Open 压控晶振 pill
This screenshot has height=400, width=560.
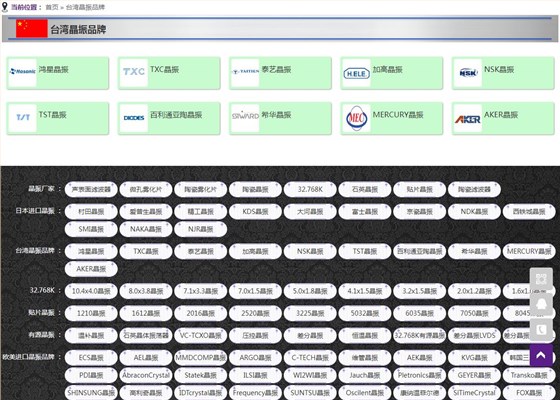(255, 335)
